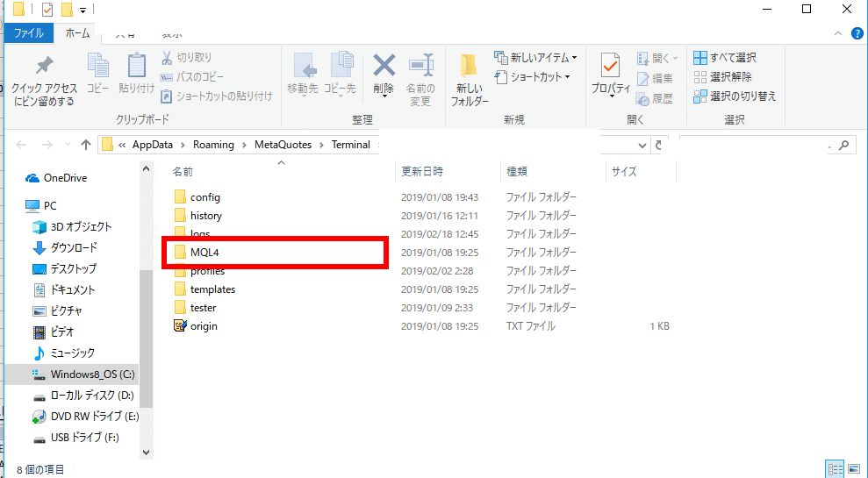Click Invert Selection in ribbon
Screen dimensions: 868x478
(x=735, y=96)
